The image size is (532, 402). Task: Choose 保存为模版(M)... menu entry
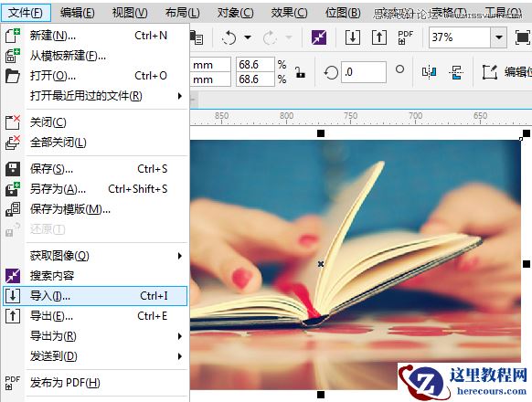[96, 209]
